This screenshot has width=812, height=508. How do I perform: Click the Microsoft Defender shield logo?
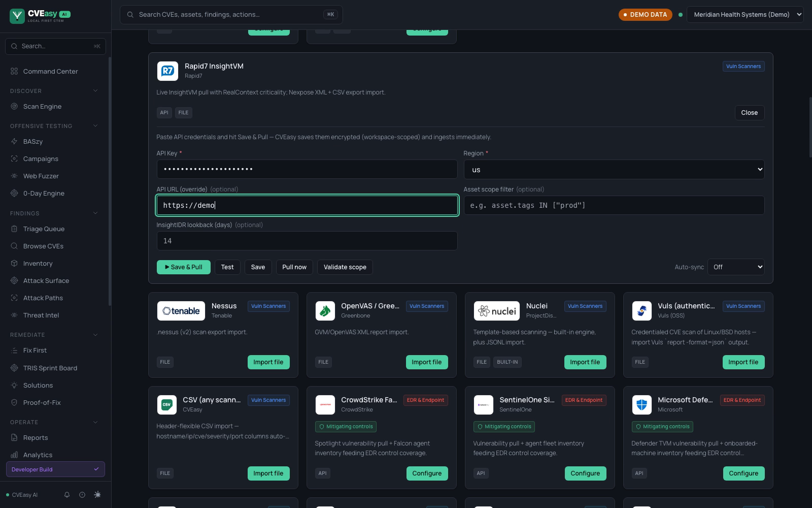(x=642, y=405)
